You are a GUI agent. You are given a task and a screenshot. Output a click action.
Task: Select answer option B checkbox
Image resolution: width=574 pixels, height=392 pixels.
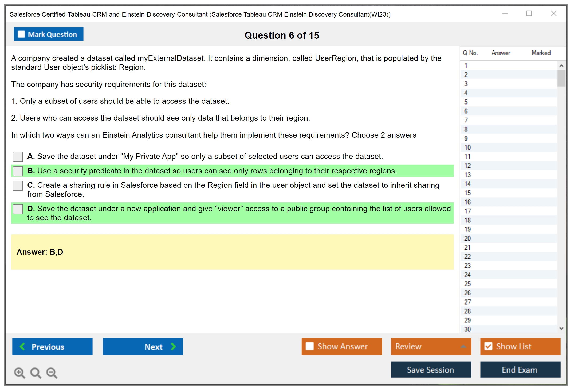(x=18, y=171)
